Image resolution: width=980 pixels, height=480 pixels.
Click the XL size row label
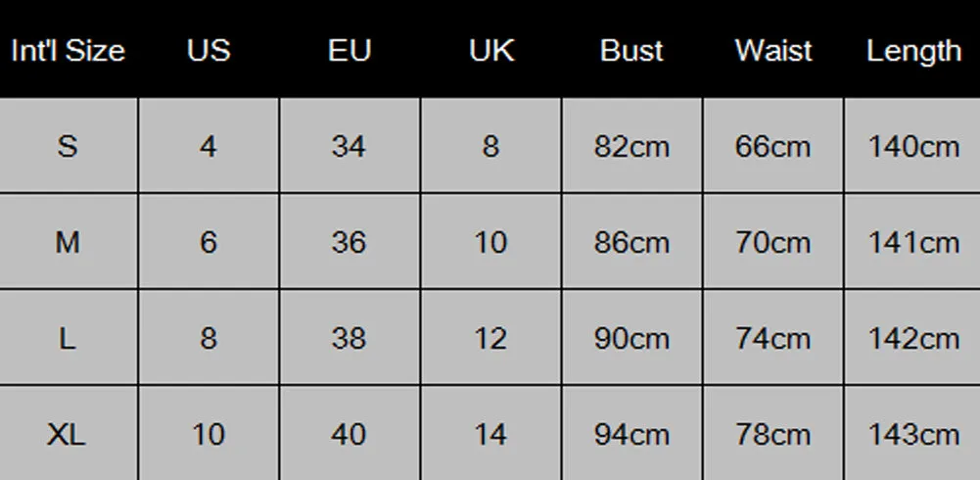(68, 434)
